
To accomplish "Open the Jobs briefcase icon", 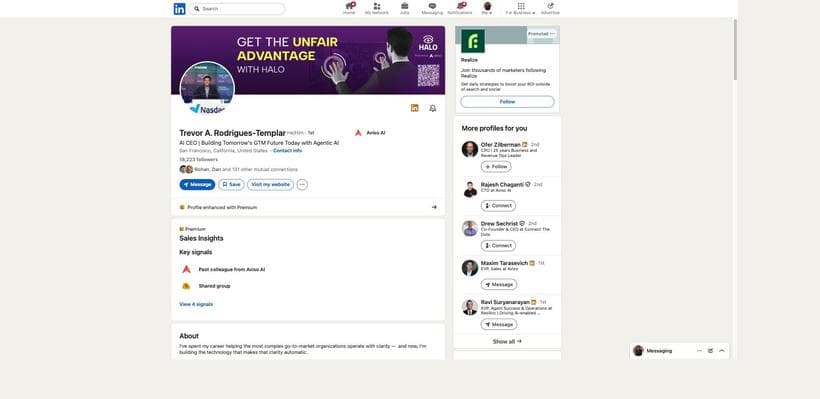I will click(x=404, y=8).
